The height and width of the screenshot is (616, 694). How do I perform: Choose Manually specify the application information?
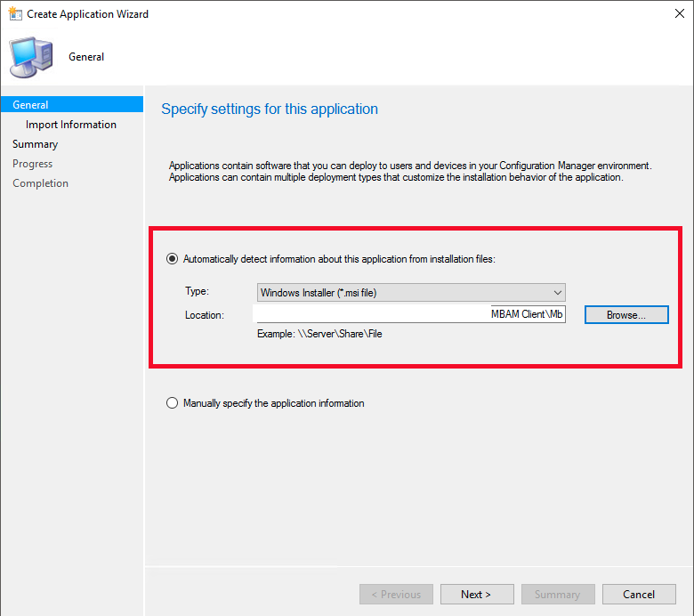pyautogui.click(x=173, y=403)
